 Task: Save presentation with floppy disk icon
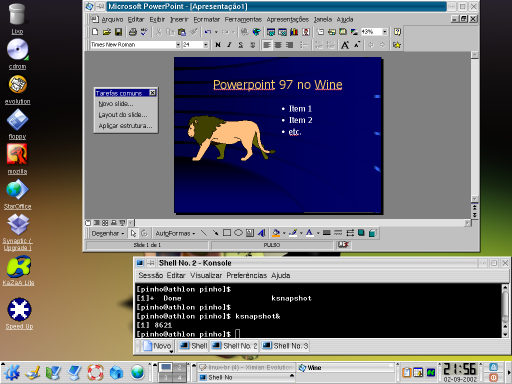118,32
